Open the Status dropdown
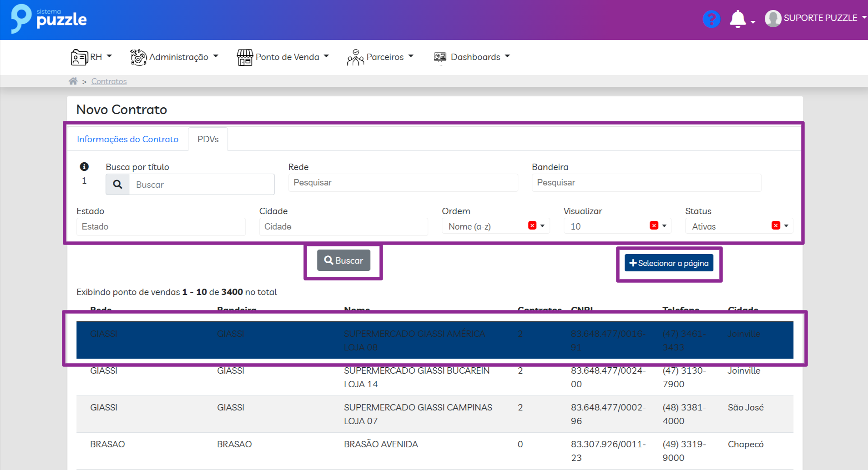Image resolution: width=868 pixels, height=470 pixels. point(786,226)
